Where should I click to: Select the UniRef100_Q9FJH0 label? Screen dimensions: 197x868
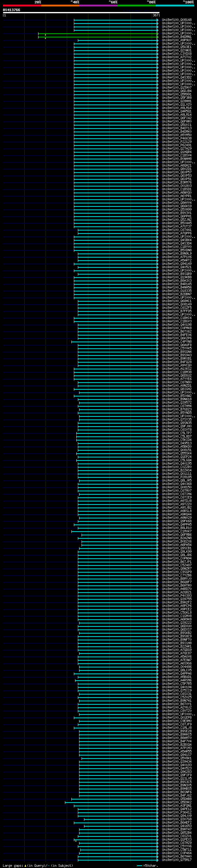click(x=177, y=426)
